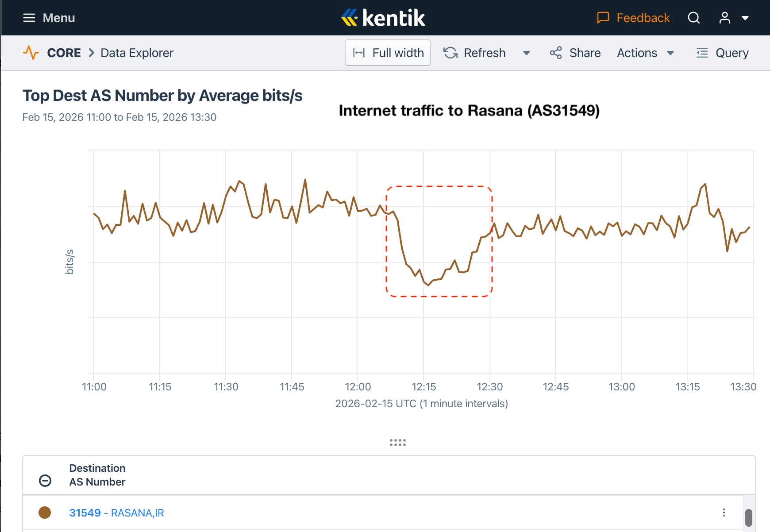Image resolution: width=770 pixels, height=532 pixels.
Task: Open the 31549 - RASANA,IR link
Action: (116, 513)
